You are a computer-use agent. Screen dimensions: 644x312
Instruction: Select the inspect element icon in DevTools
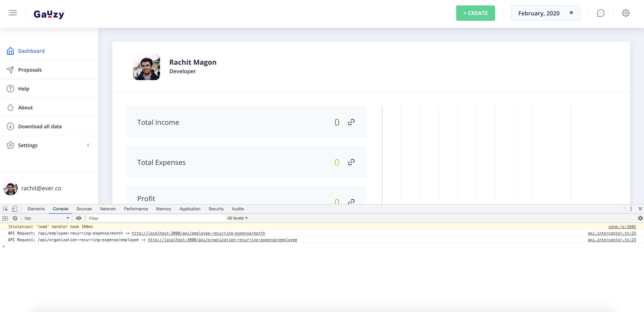point(5,209)
